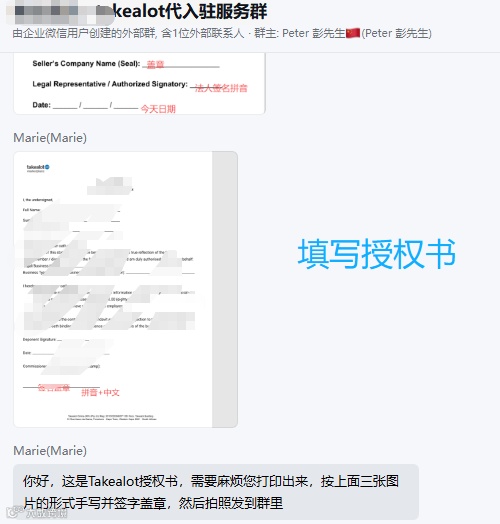Click the red 法人签名拼音 annotation

pos(221,88)
